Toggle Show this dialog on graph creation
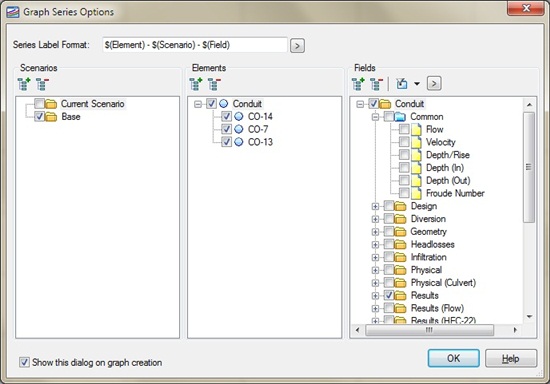This screenshot has width=550, height=384. tap(24, 362)
